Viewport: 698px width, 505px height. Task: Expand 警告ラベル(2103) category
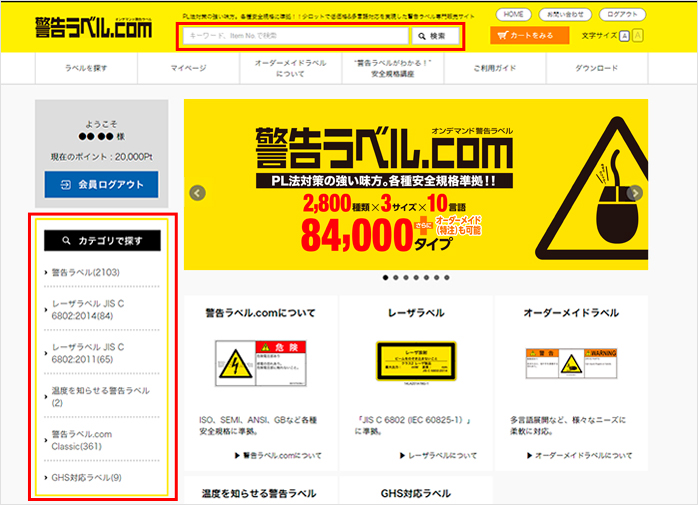[86, 272]
